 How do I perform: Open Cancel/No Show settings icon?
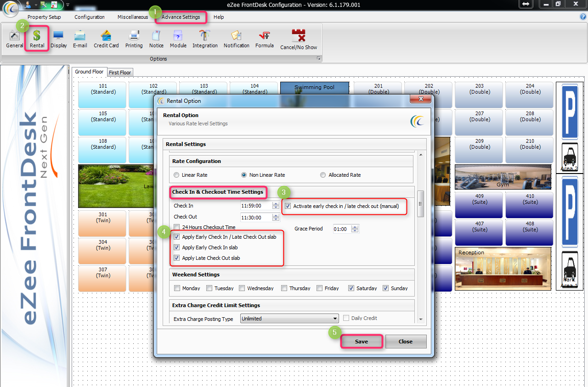[299, 40]
